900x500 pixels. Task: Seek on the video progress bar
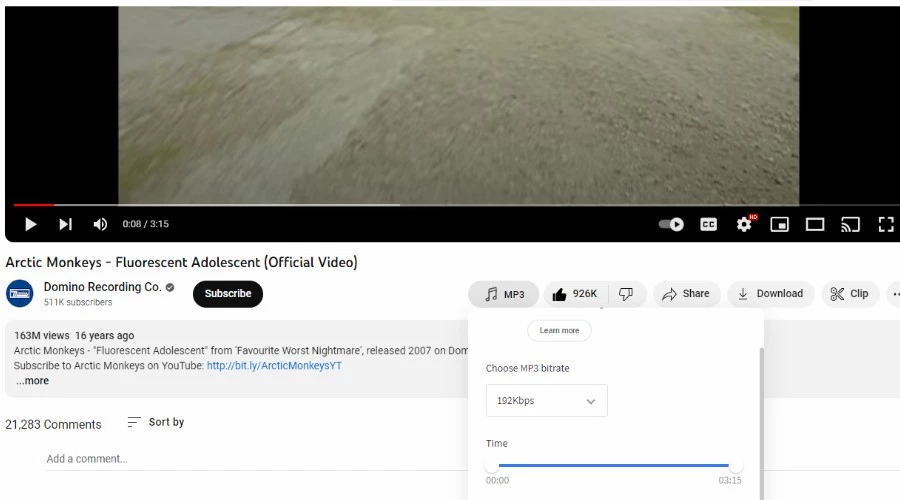pyautogui.click(x=457, y=204)
